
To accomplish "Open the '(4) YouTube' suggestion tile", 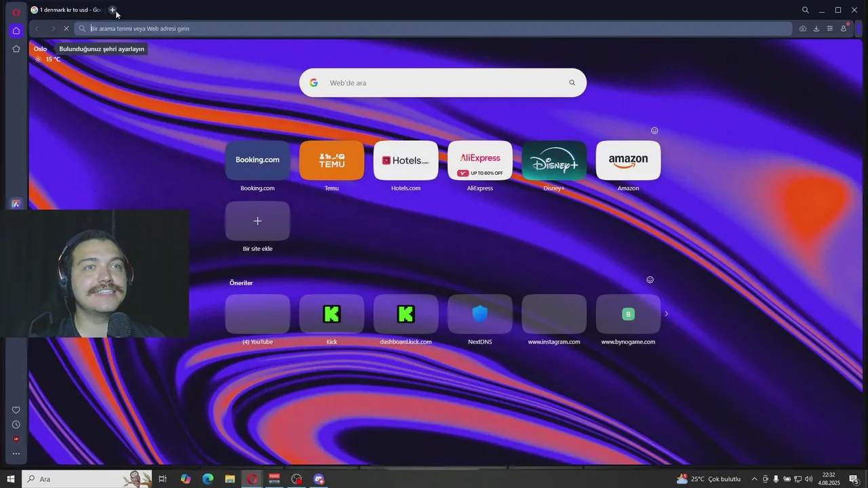I will [258, 314].
